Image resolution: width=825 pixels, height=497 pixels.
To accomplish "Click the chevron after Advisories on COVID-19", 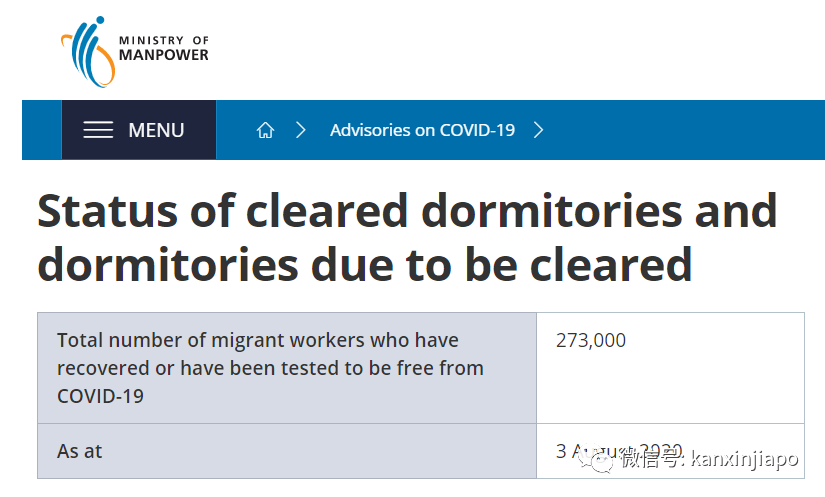I will coord(539,130).
